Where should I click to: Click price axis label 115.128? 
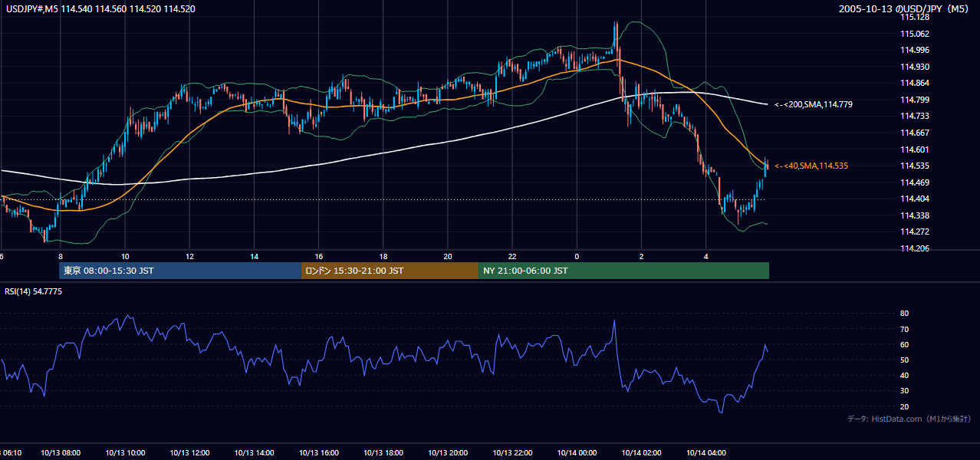click(x=914, y=17)
